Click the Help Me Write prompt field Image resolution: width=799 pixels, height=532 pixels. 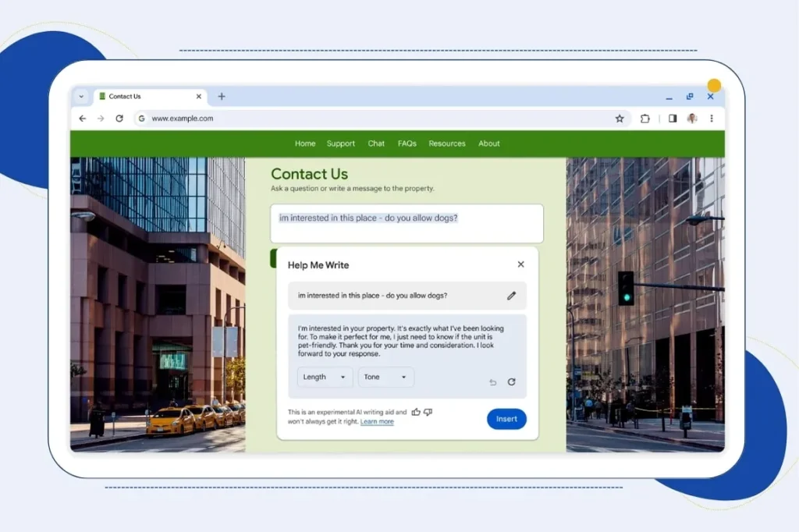pyautogui.click(x=407, y=296)
